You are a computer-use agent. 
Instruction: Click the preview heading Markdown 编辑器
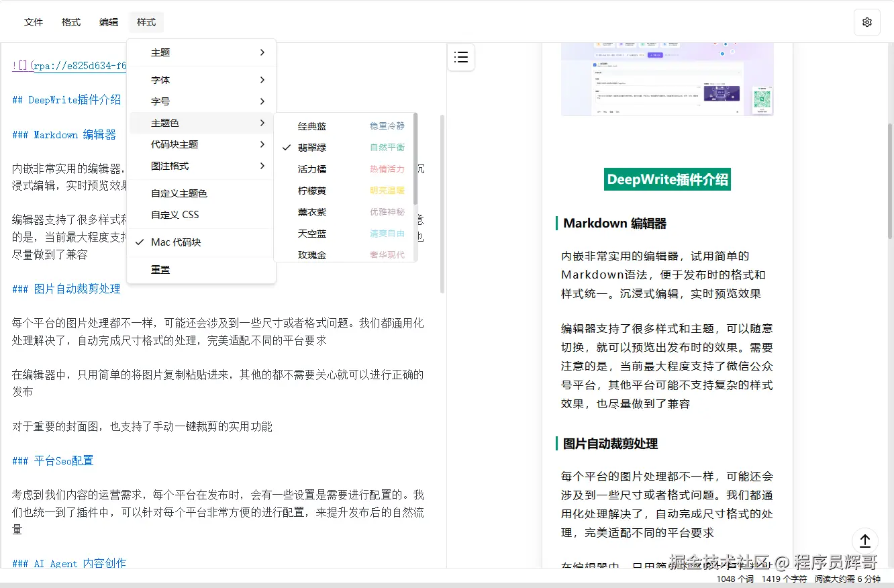615,224
